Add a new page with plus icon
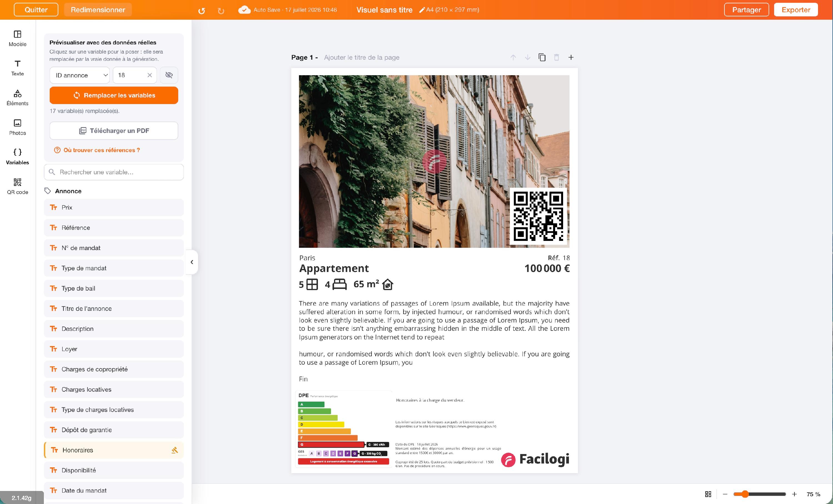This screenshot has height=504, width=833. [x=571, y=57]
